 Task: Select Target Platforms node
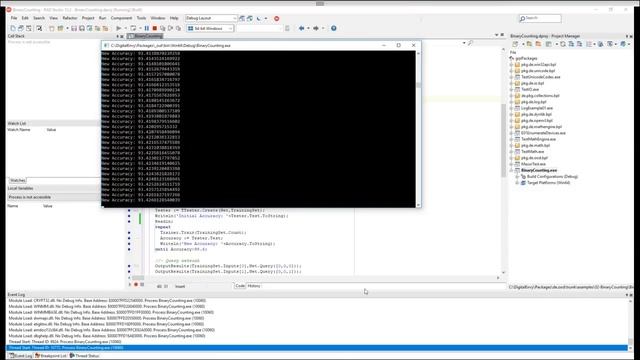(548, 182)
